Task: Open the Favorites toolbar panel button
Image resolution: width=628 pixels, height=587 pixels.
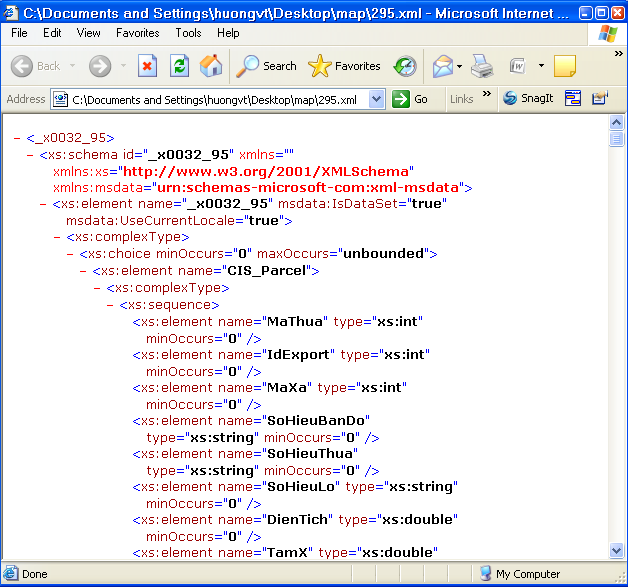Action: [345, 66]
